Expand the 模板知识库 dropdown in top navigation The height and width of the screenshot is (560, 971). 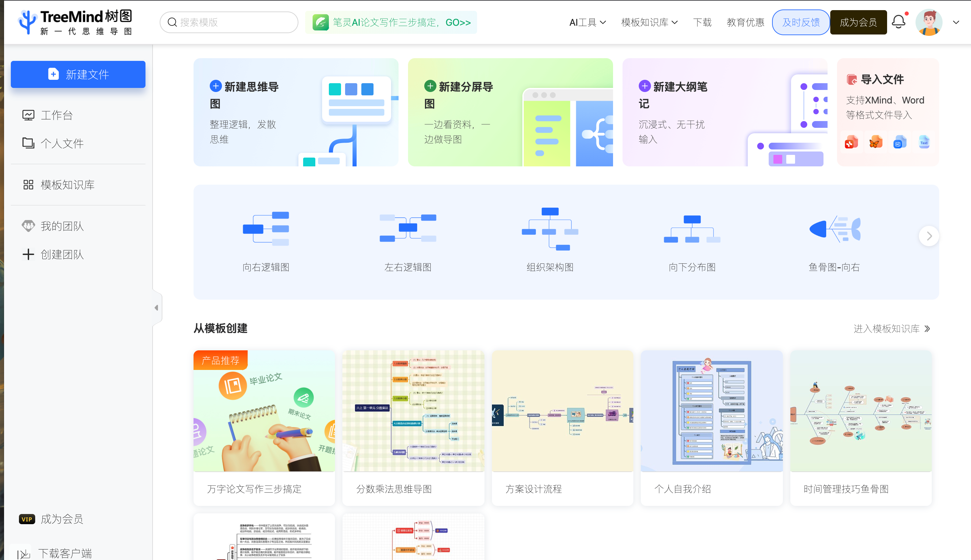(649, 22)
